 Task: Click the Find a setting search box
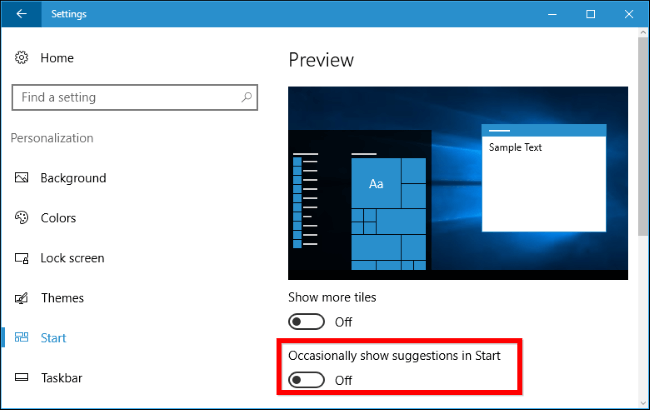(135, 97)
